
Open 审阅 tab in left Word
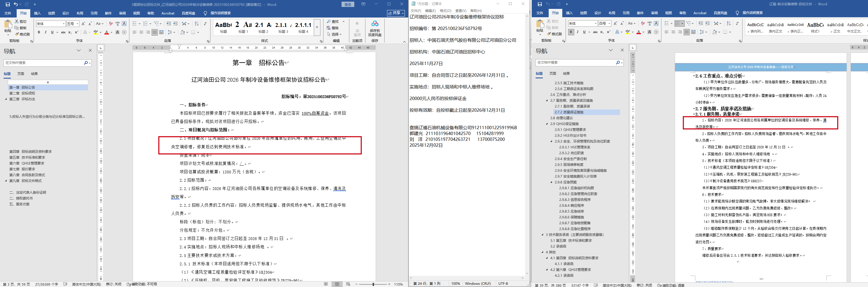(x=122, y=13)
